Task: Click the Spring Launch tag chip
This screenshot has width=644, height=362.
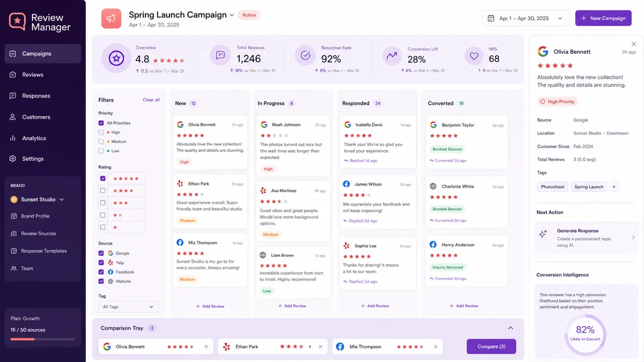Action: [589, 187]
